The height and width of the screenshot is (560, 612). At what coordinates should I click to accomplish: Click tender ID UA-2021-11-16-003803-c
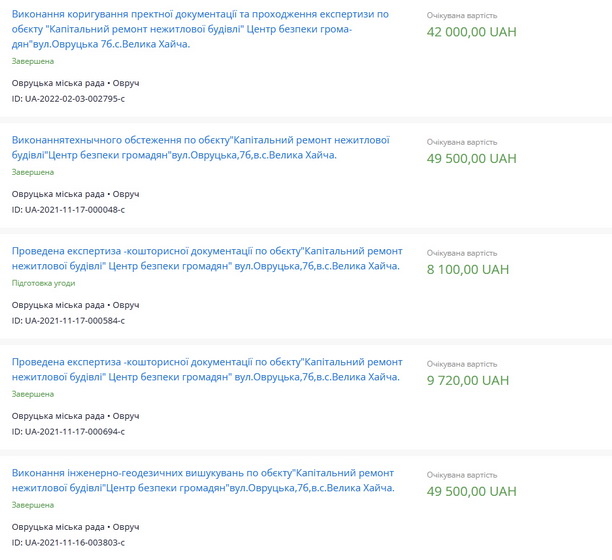tap(68, 542)
